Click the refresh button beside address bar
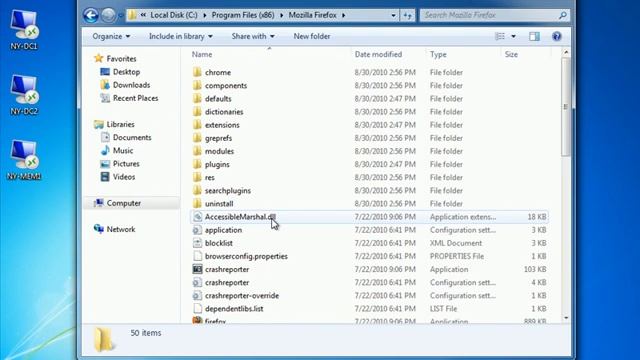Viewport: 640px width, 360px height. point(407,16)
